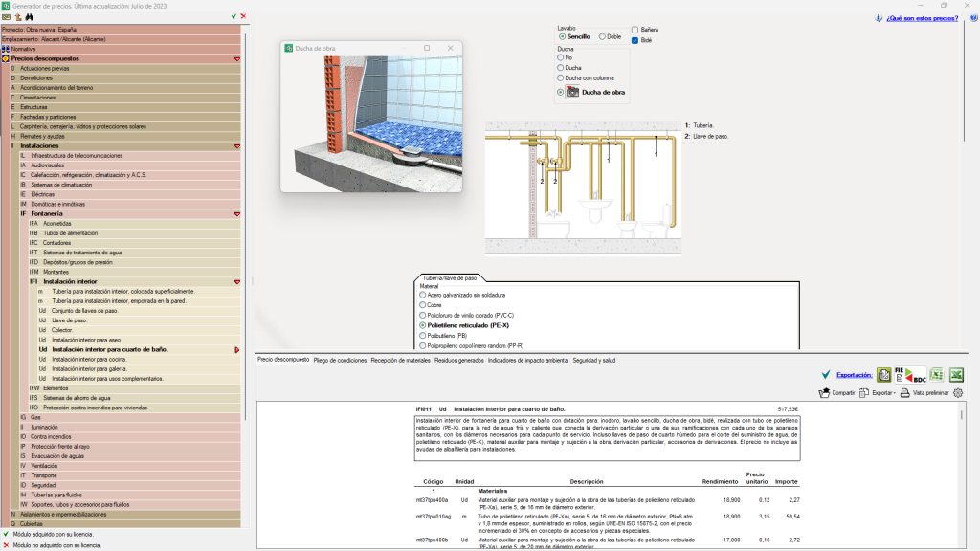The image size is (980, 551).
Task: Collapse the Instalación interior section arrow
Action: (x=237, y=282)
